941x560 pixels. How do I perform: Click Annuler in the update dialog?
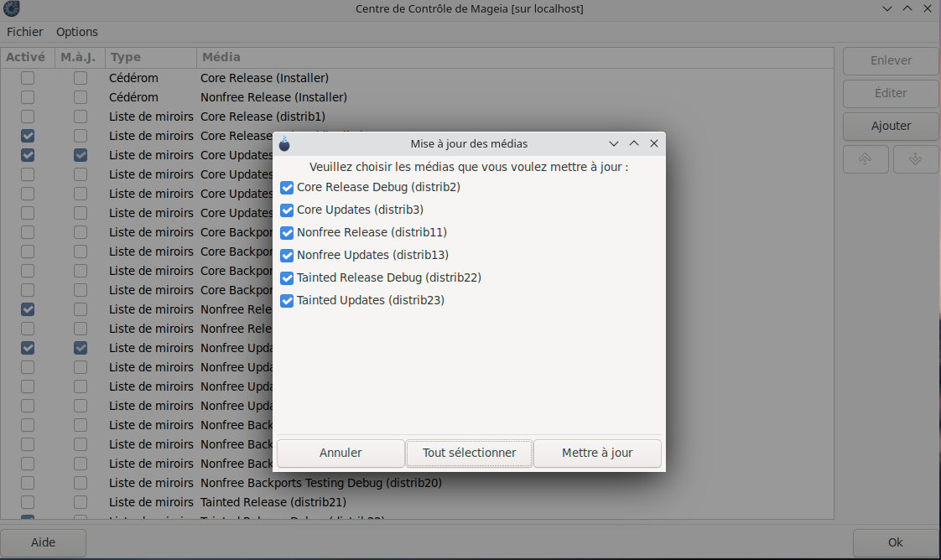pyautogui.click(x=341, y=453)
